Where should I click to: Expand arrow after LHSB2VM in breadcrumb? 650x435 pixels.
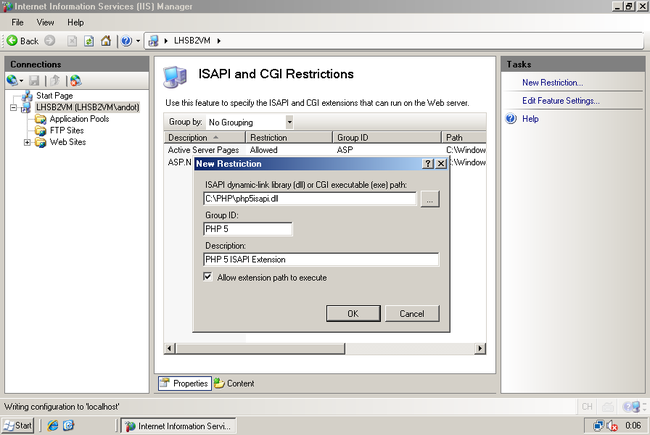219,41
